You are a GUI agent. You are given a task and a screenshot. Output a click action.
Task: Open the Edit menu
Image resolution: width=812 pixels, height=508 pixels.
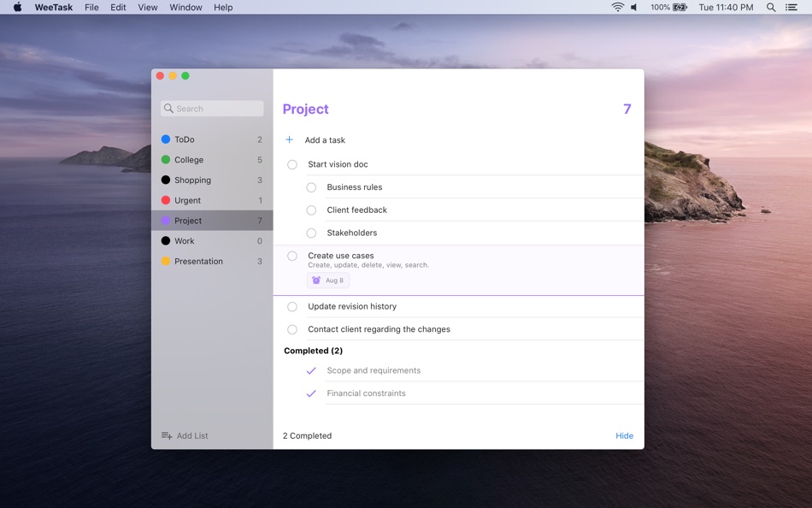click(118, 7)
